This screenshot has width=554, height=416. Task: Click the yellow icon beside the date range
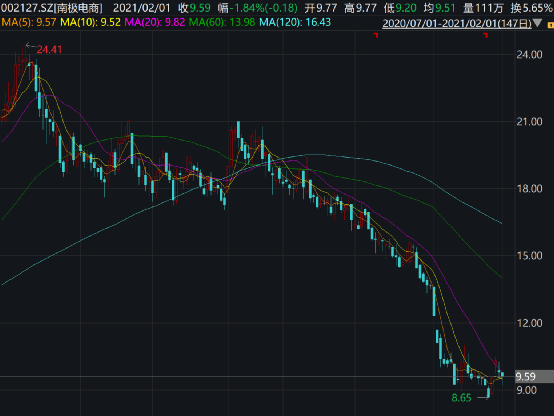[550, 25]
